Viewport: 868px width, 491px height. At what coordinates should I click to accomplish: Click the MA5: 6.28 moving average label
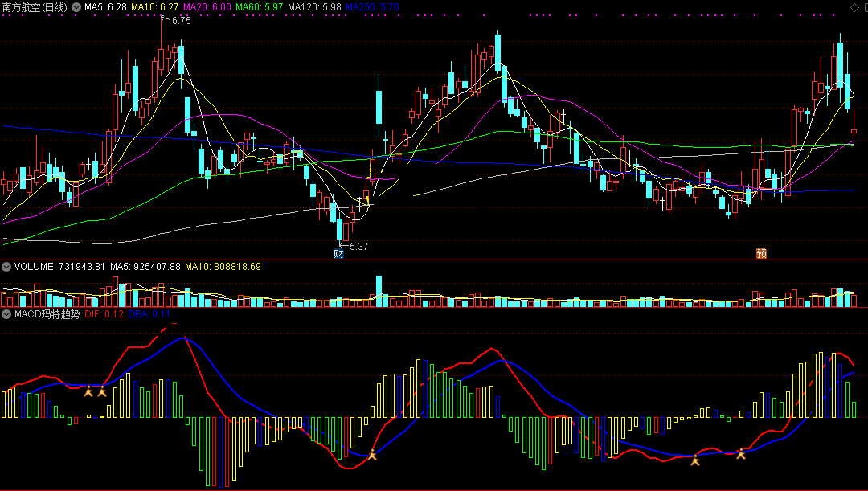tap(105, 7)
